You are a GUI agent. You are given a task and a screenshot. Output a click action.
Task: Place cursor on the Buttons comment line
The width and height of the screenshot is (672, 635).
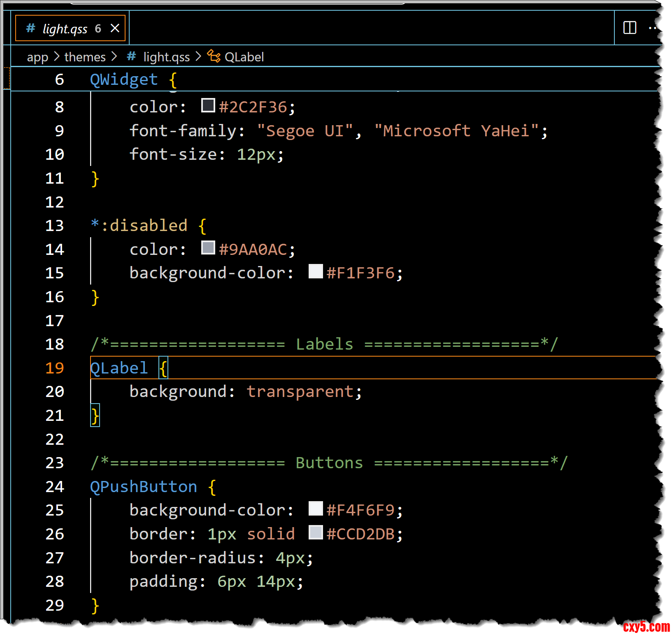[x=329, y=463]
